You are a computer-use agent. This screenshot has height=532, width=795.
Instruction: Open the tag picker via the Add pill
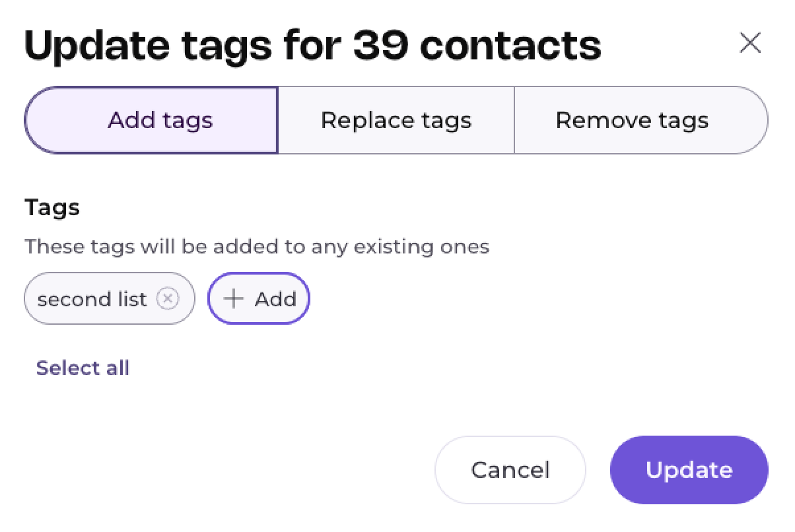point(259,299)
